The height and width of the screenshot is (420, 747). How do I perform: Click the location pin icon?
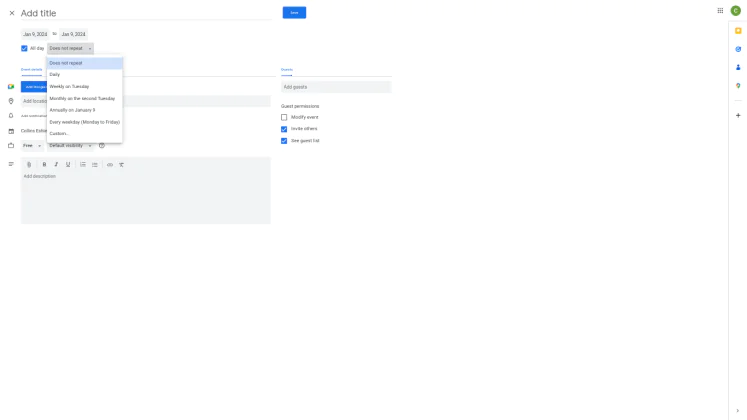pos(11,101)
